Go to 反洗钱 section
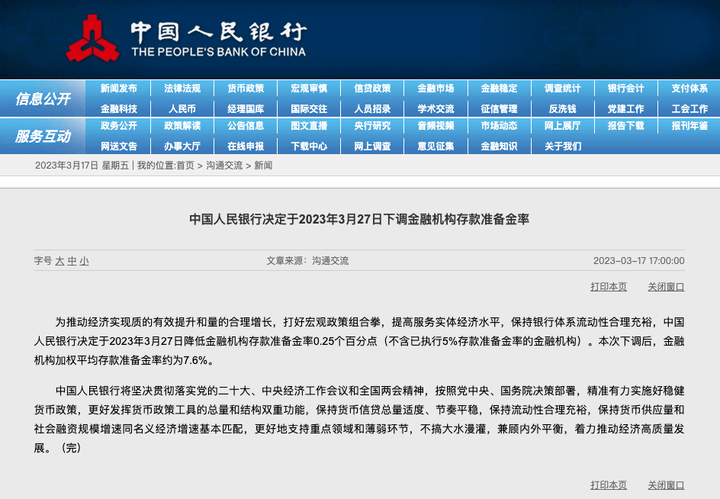 click(x=562, y=109)
